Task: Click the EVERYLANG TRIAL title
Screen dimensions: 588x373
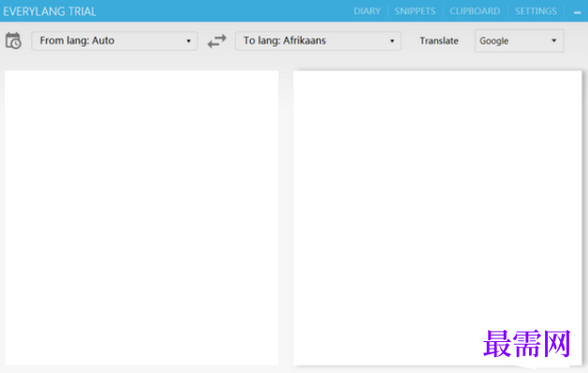Action: 50,11
